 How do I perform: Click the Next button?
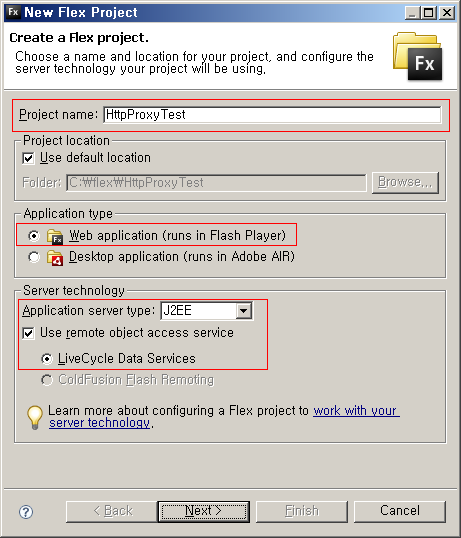(204, 512)
